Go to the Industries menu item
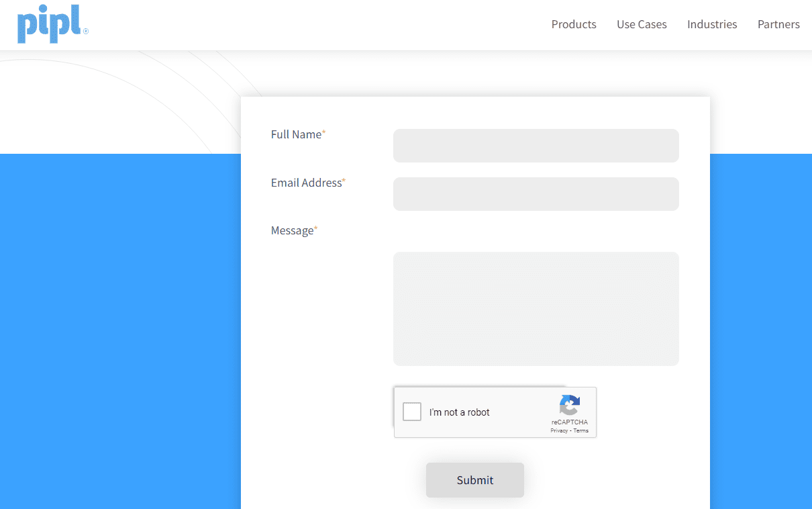The height and width of the screenshot is (509, 812). 712,24
